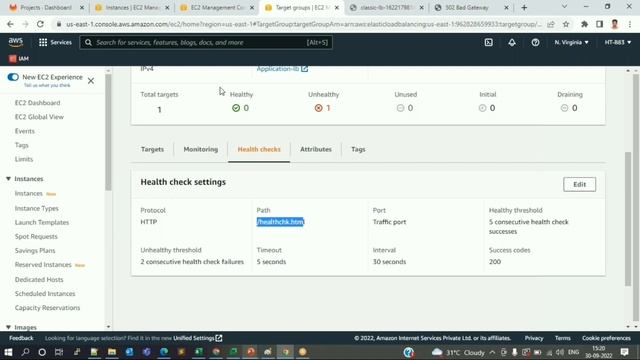Open Launch Templates in sidebar
The width and height of the screenshot is (640, 360).
coord(42,222)
